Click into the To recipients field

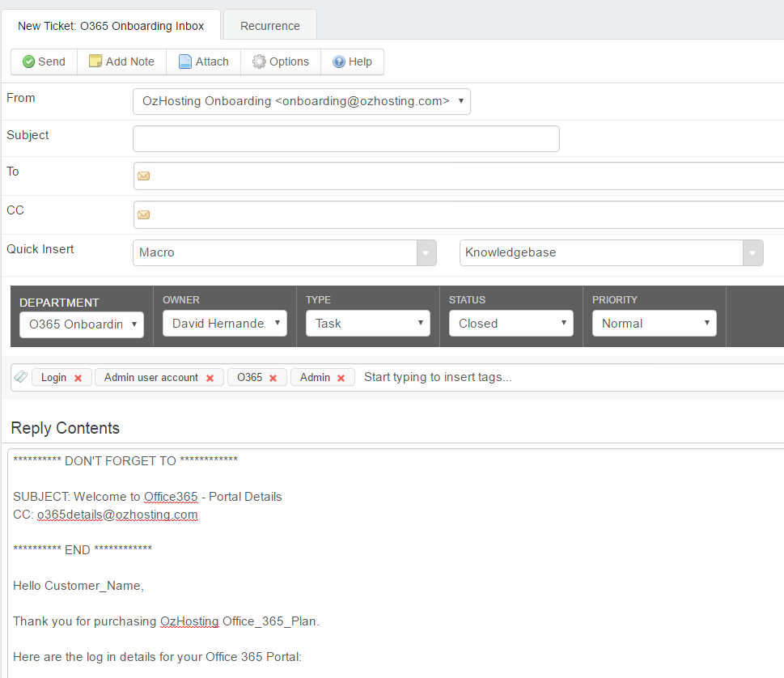(x=459, y=176)
